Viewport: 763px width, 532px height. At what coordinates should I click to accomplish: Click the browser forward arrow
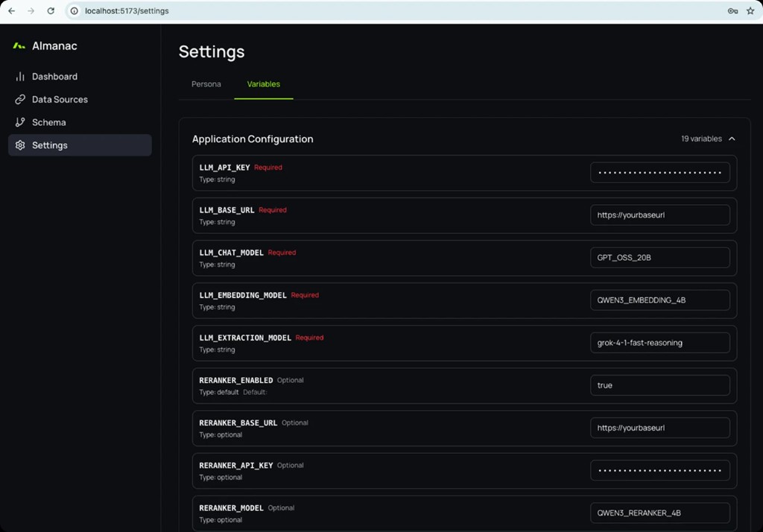31,10
